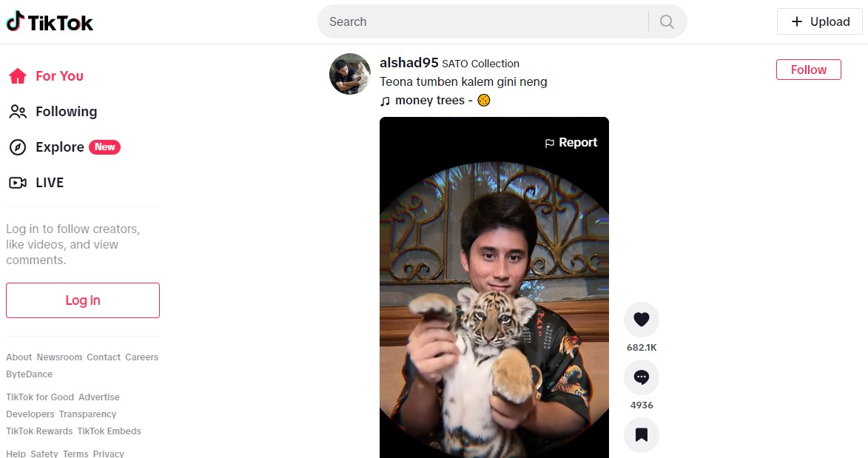Click the username alshad95
Image resolution: width=868 pixels, height=458 pixels.
point(408,63)
